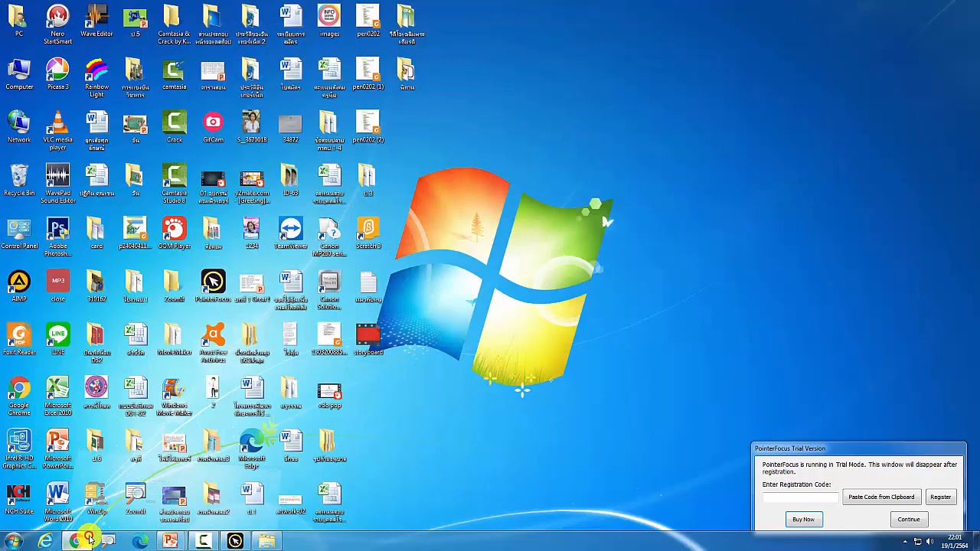Open the card folder on desktop
Viewport: 980px width, 551px height.
pos(96,233)
